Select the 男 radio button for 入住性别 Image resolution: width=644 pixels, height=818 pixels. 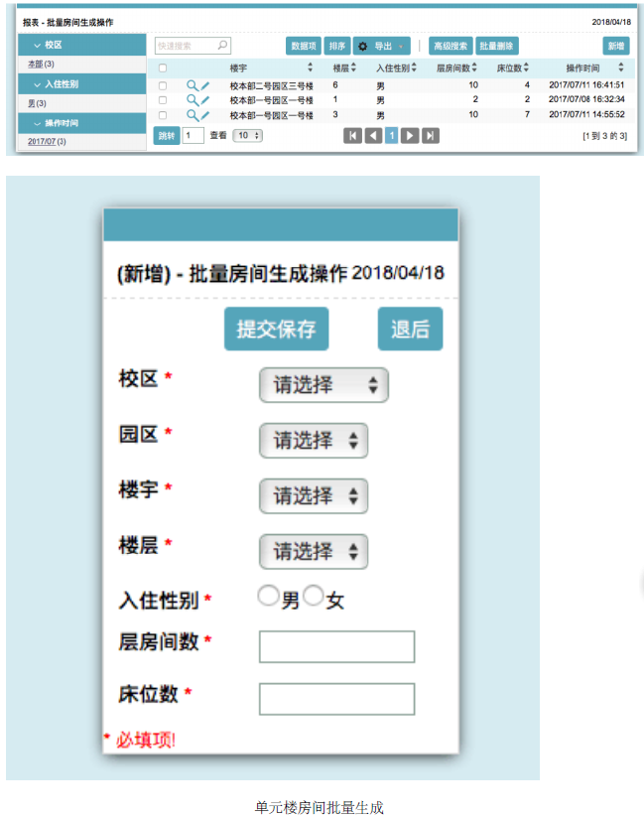click(x=268, y=596)
